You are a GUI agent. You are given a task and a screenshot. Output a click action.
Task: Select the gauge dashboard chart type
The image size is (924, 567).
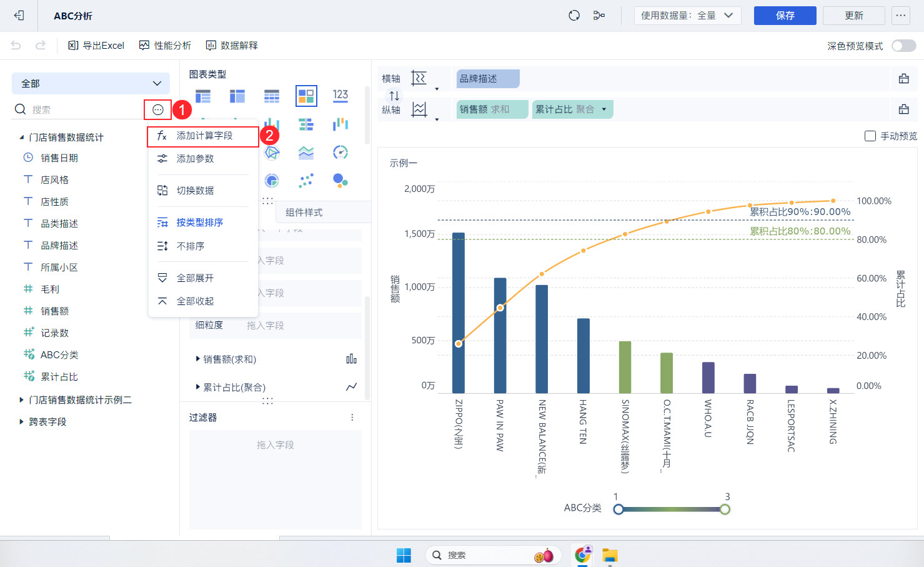coord(340,153)
